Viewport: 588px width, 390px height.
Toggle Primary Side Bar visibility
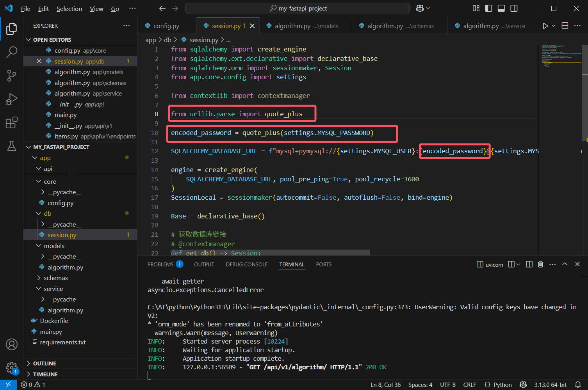tap(488, 8)
